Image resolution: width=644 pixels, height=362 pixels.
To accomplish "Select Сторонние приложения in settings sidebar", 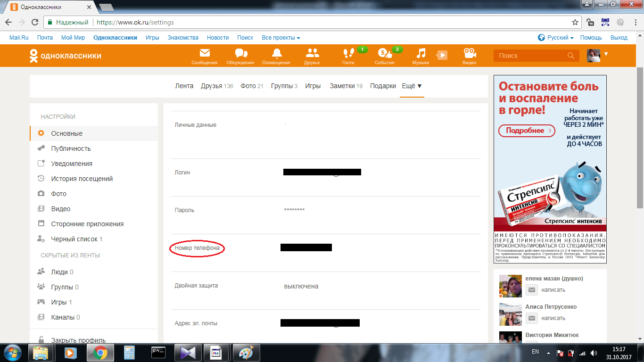I will [94, 224].
